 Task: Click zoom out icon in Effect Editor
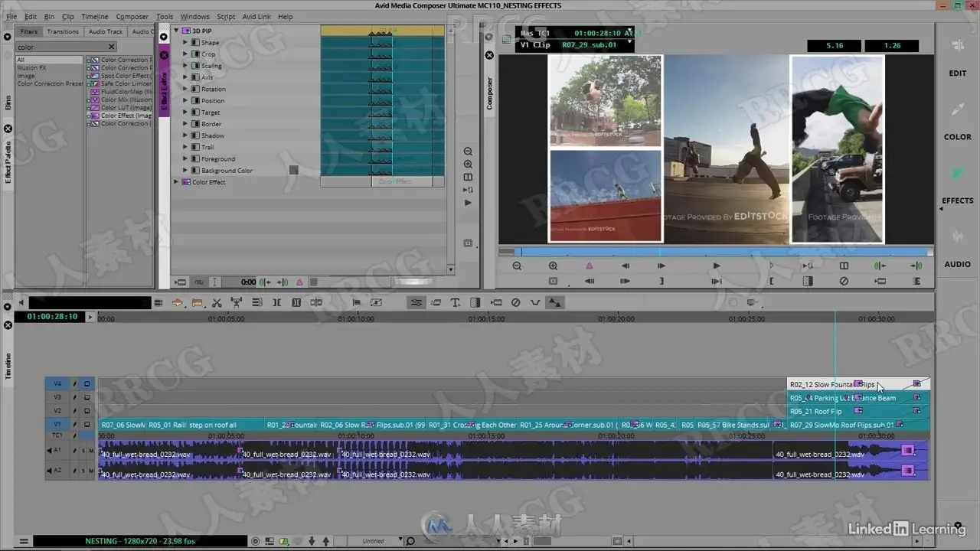click(x=468, y=152)
